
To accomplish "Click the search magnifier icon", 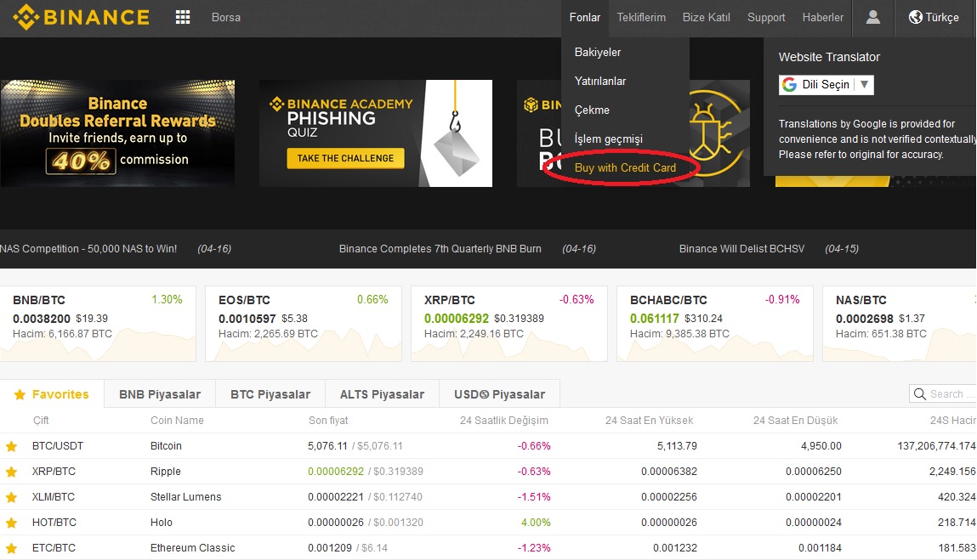I will [920, 393].
